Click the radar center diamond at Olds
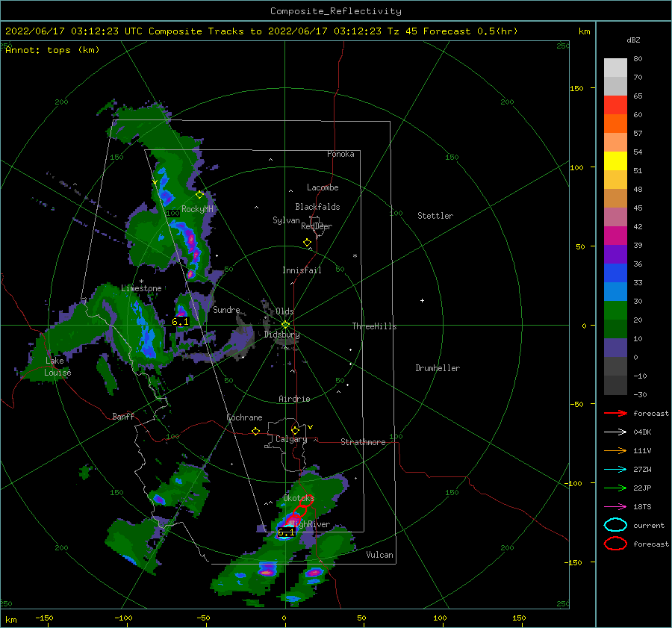 coord(285,325)
